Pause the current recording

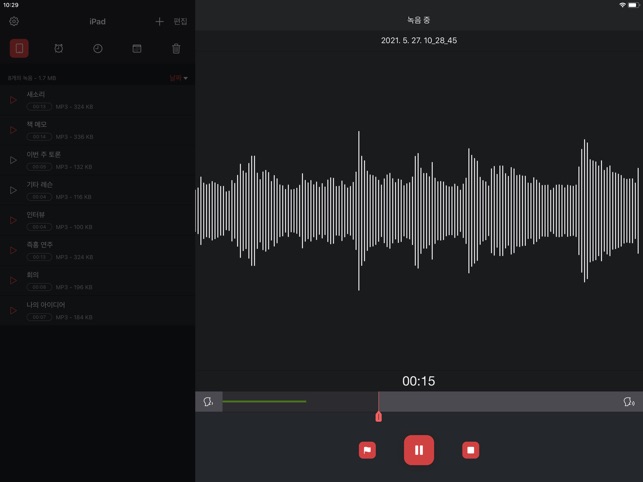tap(419, 450)
